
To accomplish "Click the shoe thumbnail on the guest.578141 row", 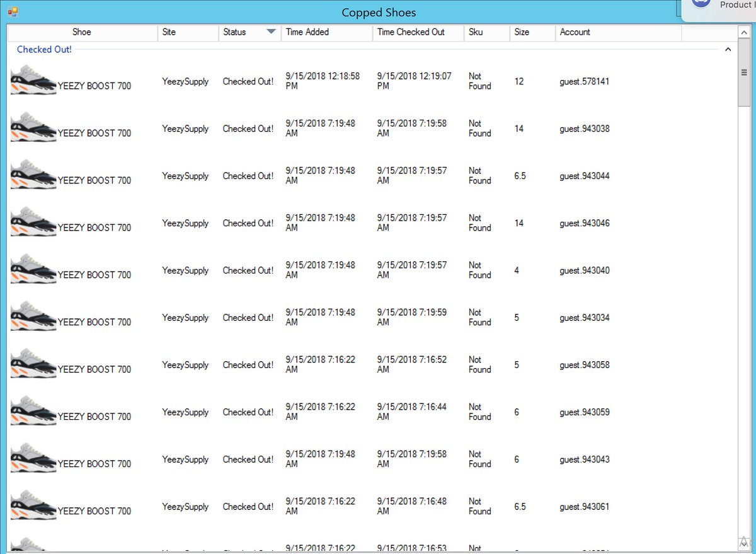I will (x=33, y=79).
